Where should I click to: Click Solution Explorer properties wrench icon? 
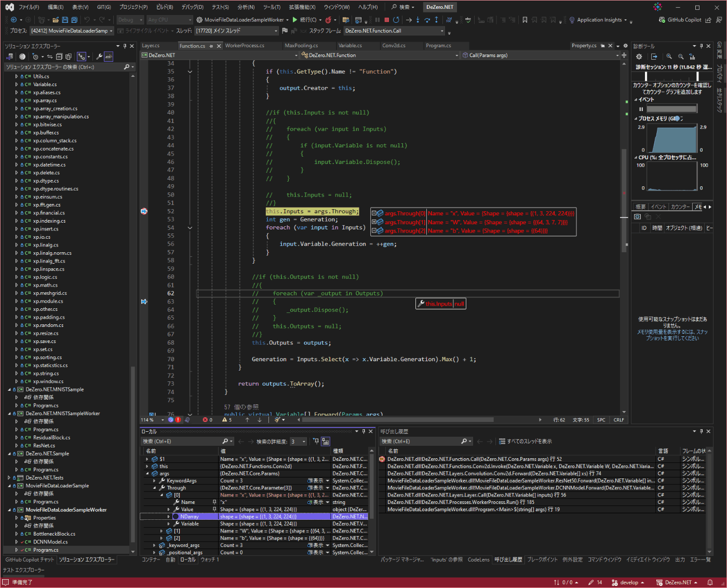(99, 57)
